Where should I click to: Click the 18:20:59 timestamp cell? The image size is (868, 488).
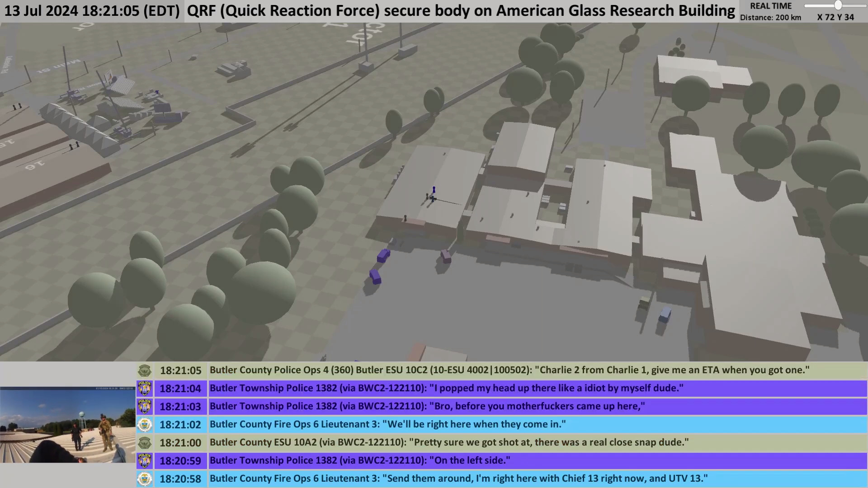pyautogui.click(x=180, y=461)
